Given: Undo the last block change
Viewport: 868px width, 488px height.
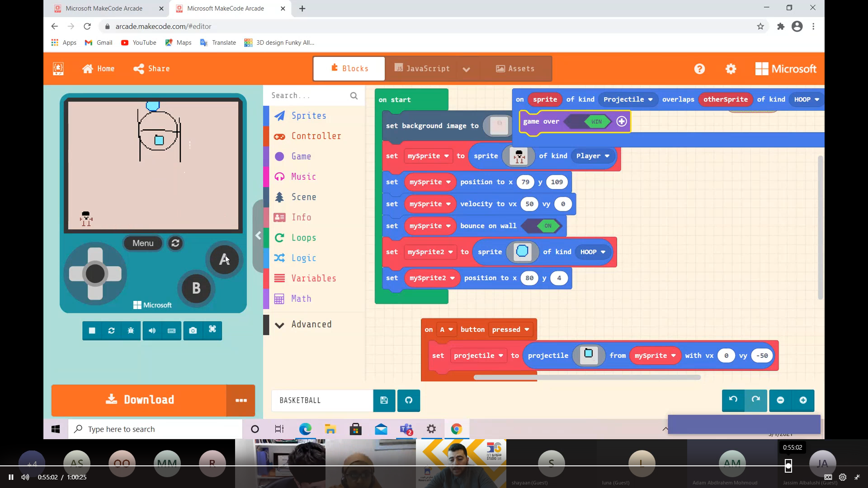Looking at the screenshot, I should 733,400.
